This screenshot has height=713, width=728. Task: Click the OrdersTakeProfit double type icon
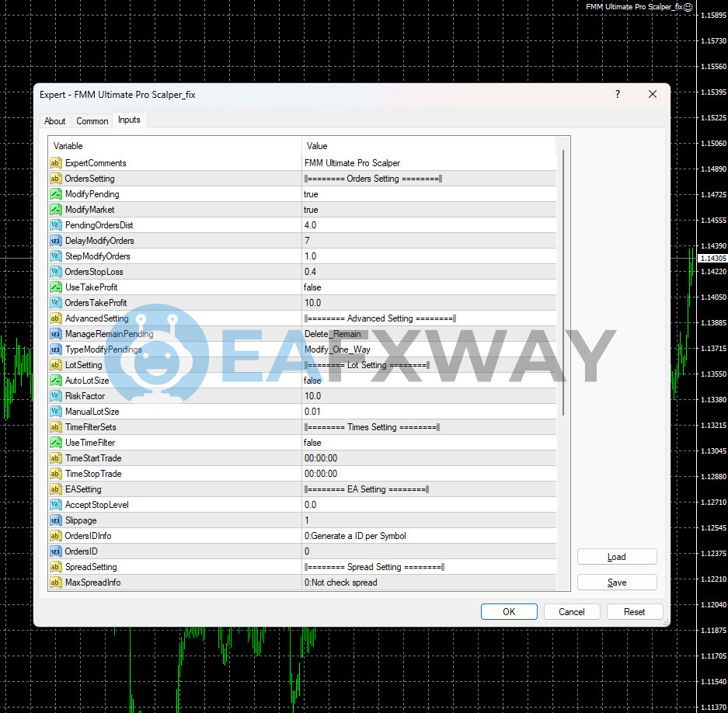[55, 303]
